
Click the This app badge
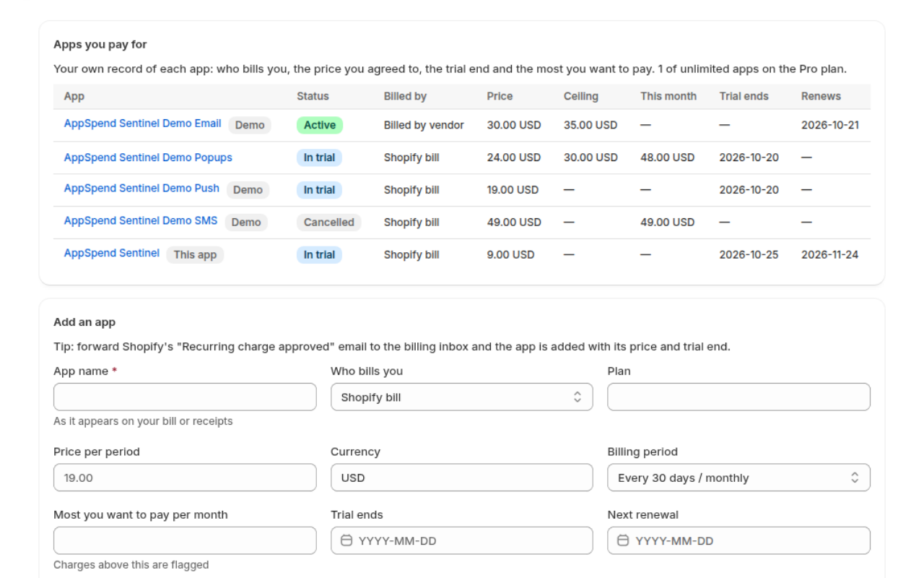pos(195,255)
